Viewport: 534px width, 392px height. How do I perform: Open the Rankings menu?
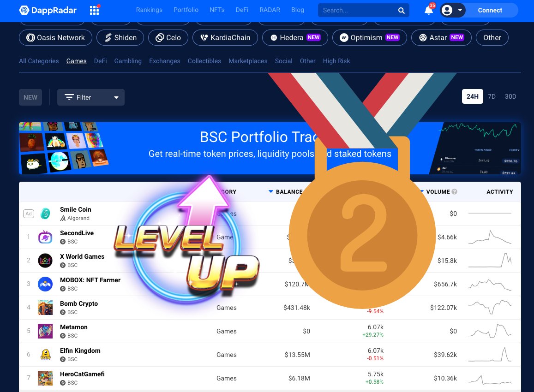[149, 10]
